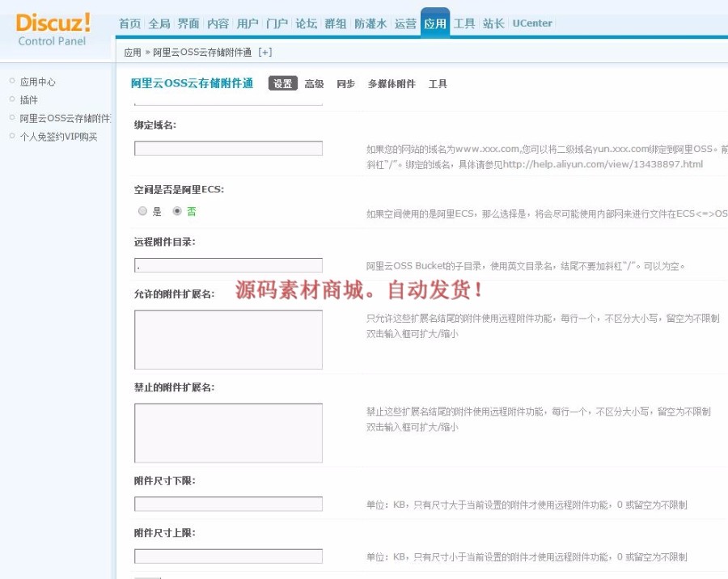Click the [+] add shortcut link

(x=265, y=53)
